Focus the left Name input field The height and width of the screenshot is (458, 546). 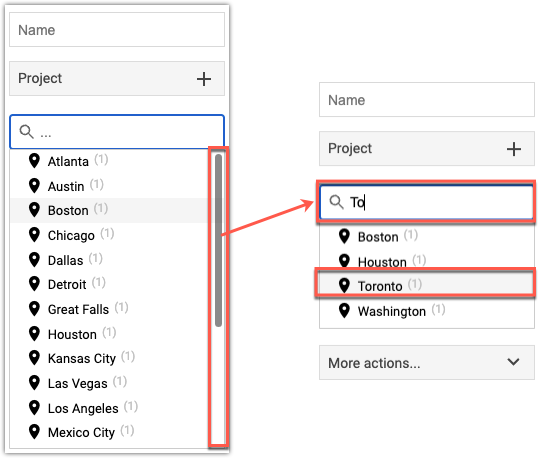(x=117, y=30)
